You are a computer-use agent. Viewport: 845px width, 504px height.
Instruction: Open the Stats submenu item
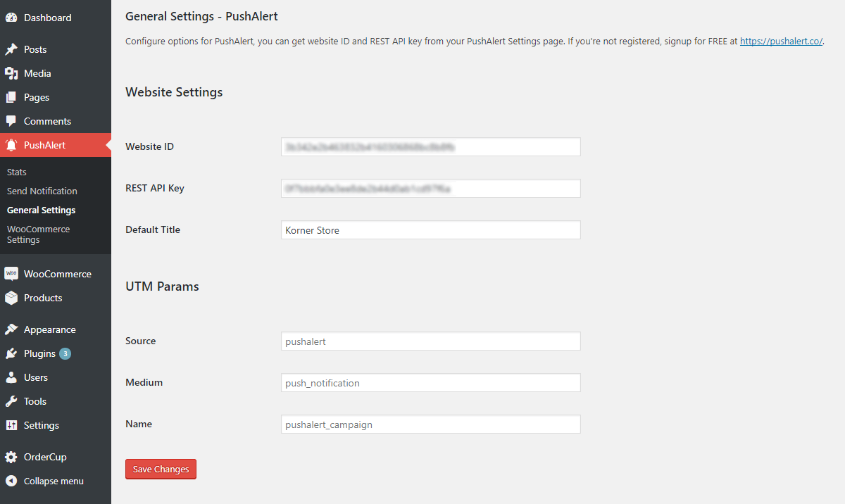click(x=17, y=172)
